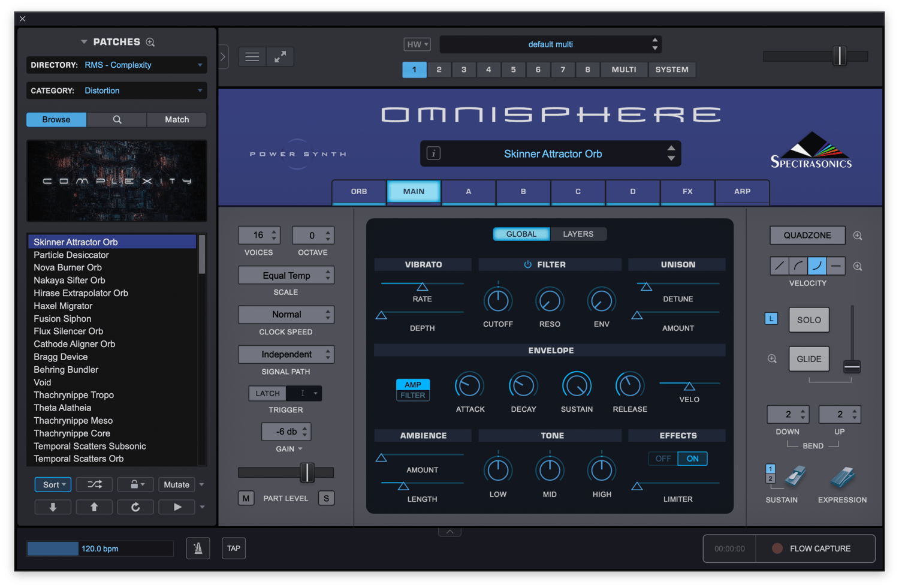Open the patch browser search tab

(117, 120)
